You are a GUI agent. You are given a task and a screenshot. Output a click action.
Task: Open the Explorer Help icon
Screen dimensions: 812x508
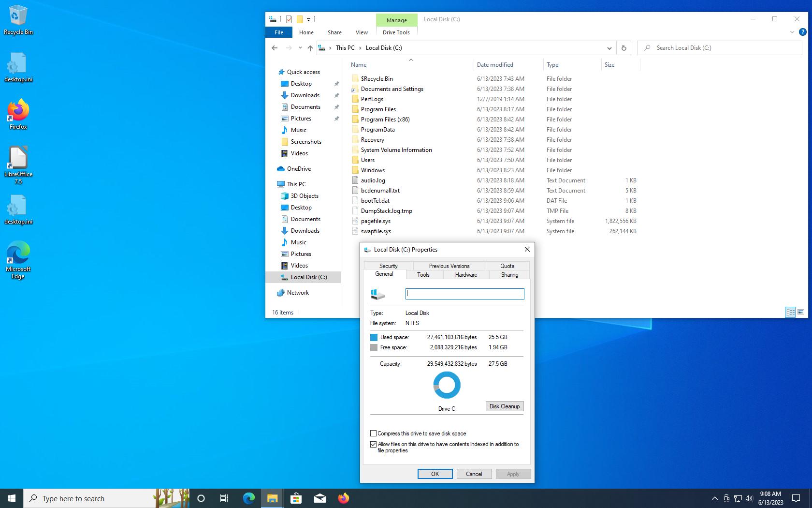pos(802,32)
